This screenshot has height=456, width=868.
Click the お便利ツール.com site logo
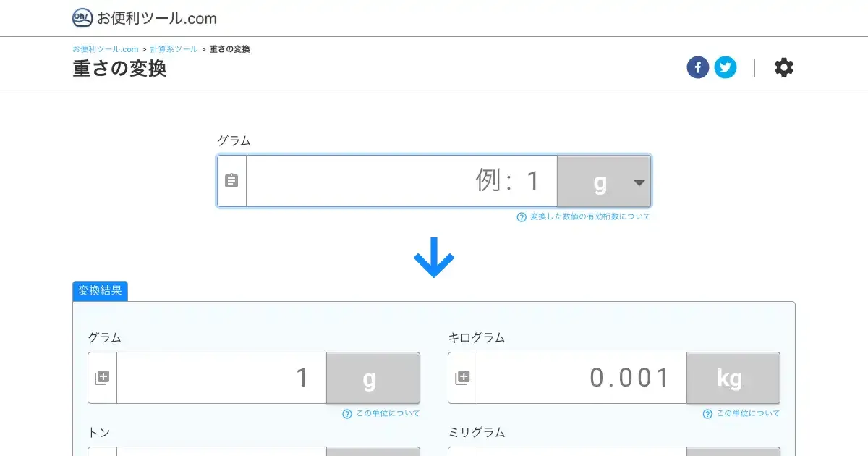coord(145,18)
